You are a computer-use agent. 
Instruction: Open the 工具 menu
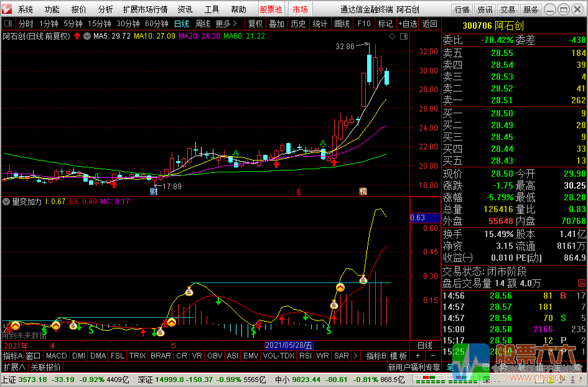pos(212,9)
